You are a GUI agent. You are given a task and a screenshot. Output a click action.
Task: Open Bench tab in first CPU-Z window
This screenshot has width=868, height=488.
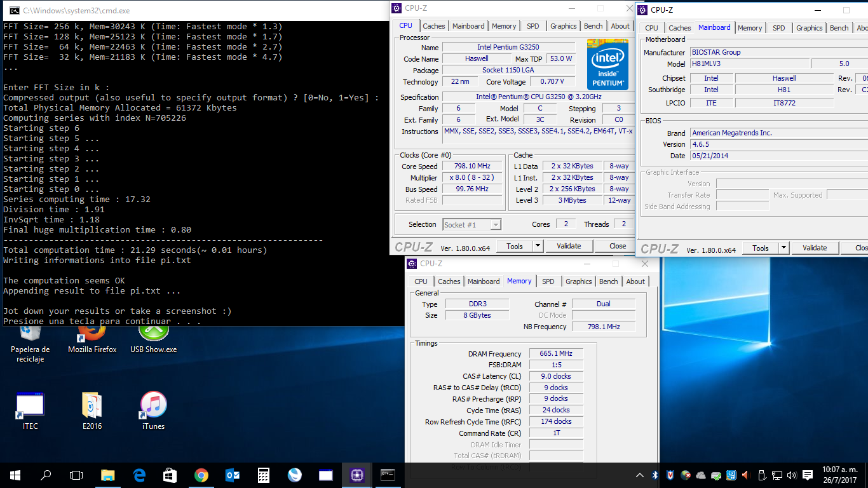(593, 26)
